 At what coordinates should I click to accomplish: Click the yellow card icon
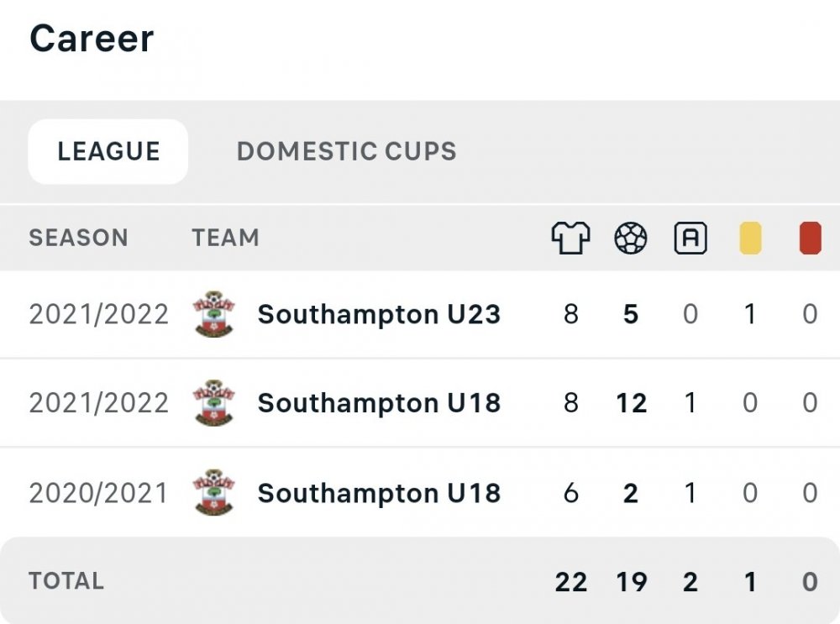(750, 239)
